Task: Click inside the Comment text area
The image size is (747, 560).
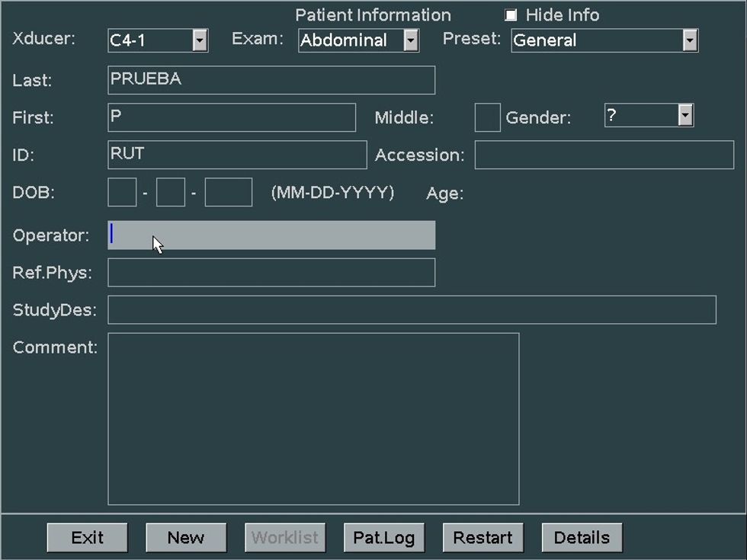Action: click(x=313, y=419)
